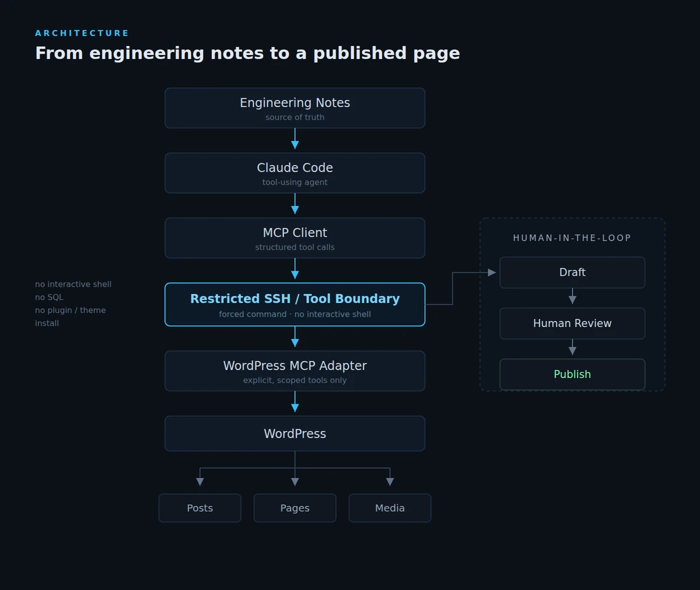This screenshot has width=700, height=590.
Task: Click 'forced command · no interactive shell' subtitle
Action: (x=295, y=314)
